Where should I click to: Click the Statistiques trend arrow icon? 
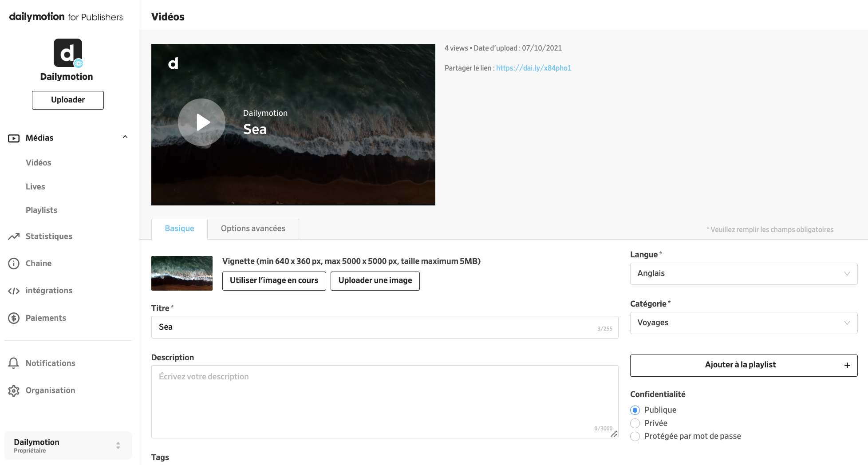point(14,236)
